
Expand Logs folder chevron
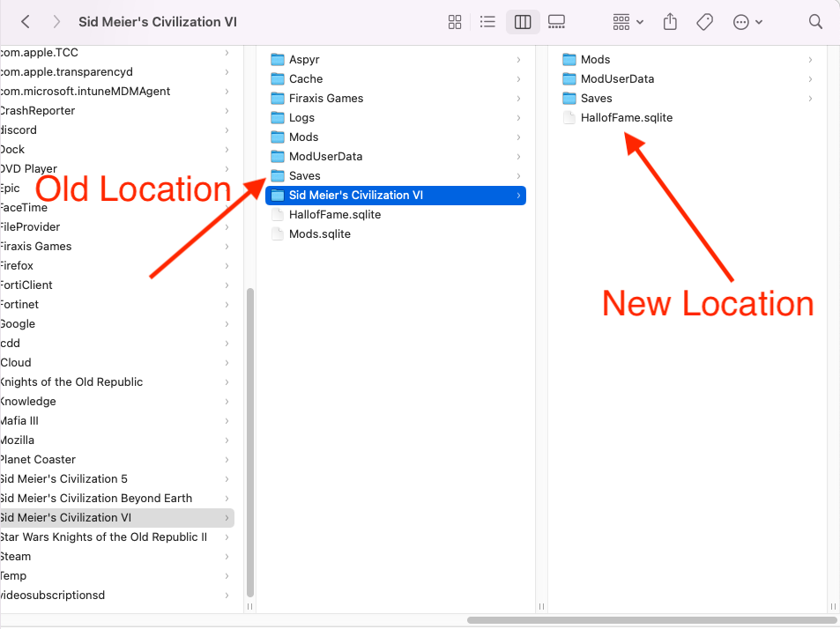(518, 117)
